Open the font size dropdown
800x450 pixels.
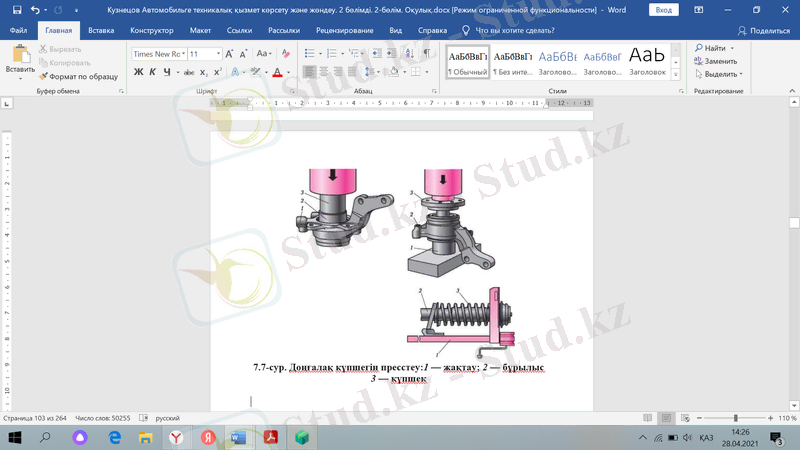218,54
